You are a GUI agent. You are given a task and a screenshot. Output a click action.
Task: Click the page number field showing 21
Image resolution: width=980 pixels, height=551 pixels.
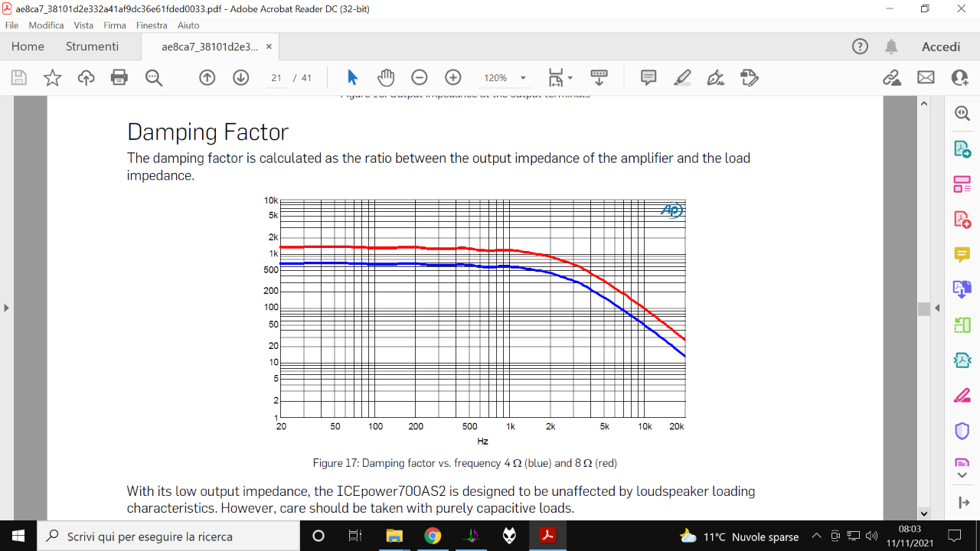pos(276,78)
